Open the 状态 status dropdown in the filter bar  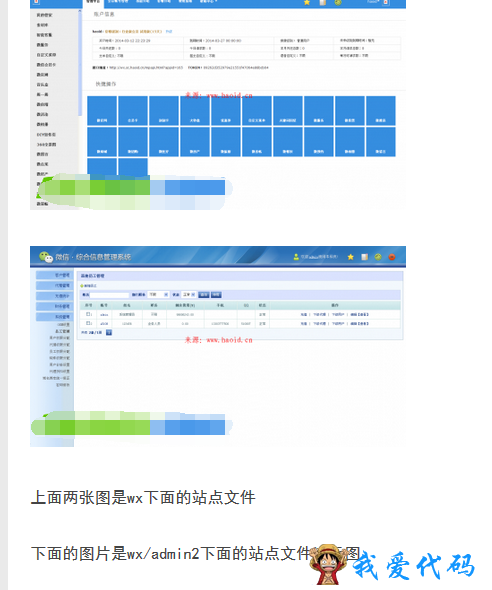189,295
